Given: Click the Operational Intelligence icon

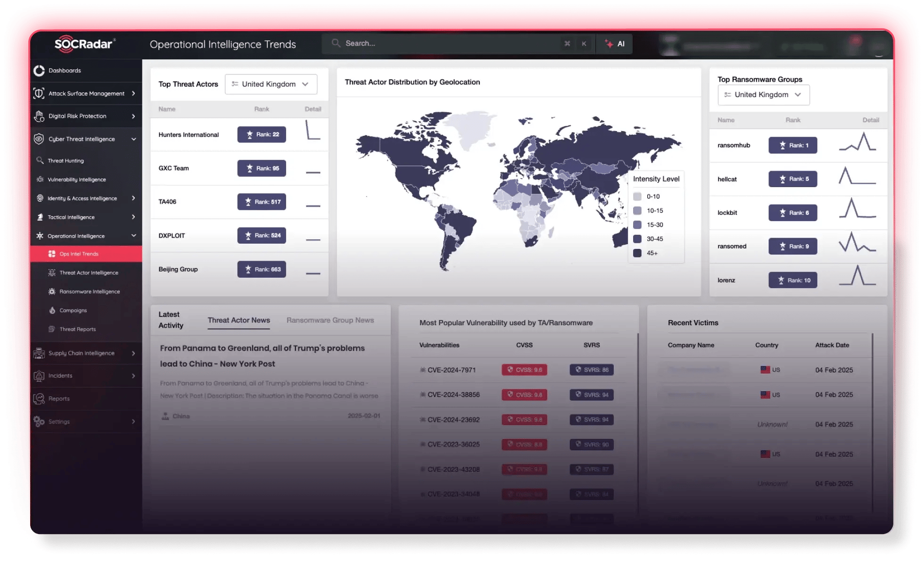Looking at the screenshot, I should (x=40, y=236).
